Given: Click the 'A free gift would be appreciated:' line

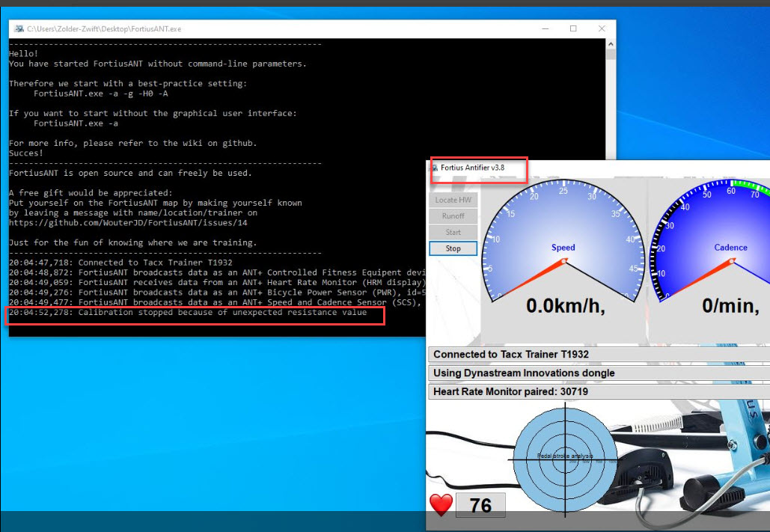Looking at the screenshot, I should [91, 193].
